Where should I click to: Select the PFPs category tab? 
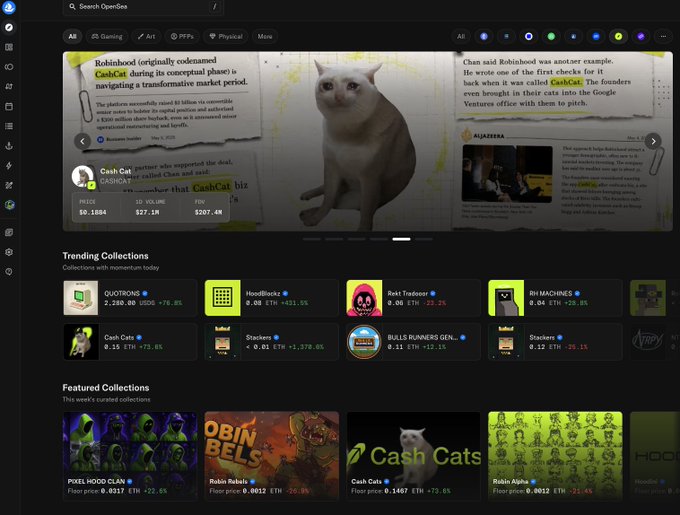click(182, 36)
